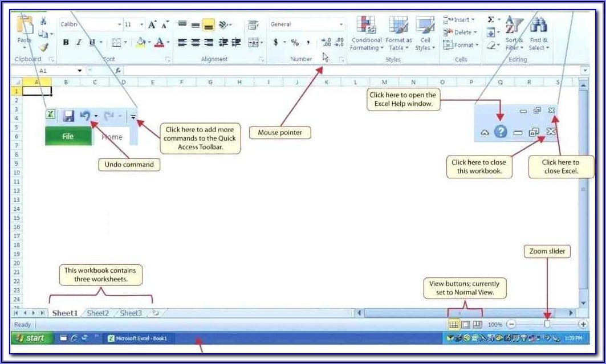This screenshot has width=606, height=364.
Task: Click the Increase Decimal icon
Action: coord(326,43)
